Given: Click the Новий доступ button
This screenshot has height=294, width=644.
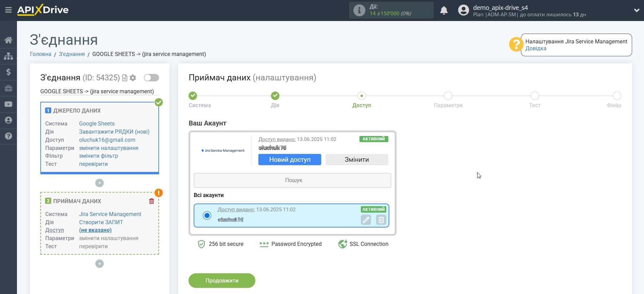Looking at the screenshot, I should [x=290, y=159].
